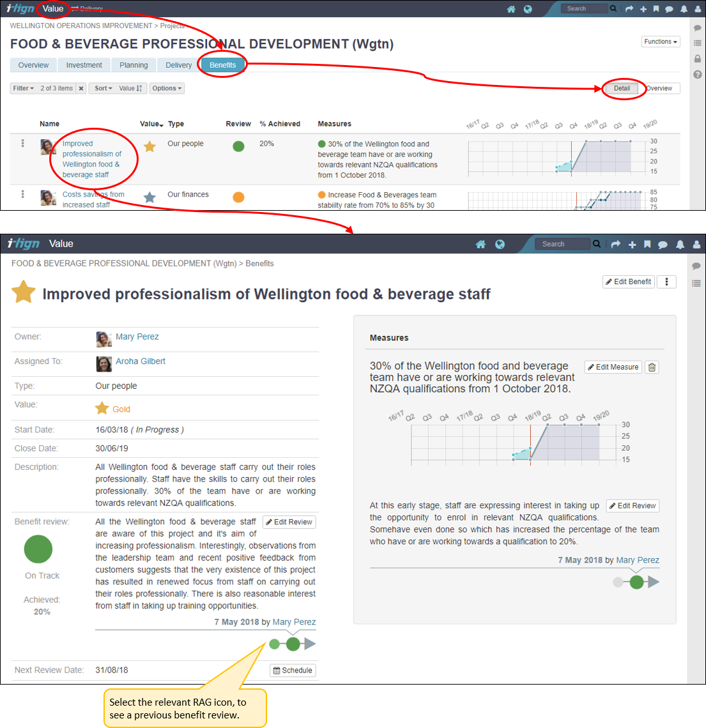The height and width of the screenshot is (728, 706).
Task: Open Value module menu in top header
Action: [53, 9]
